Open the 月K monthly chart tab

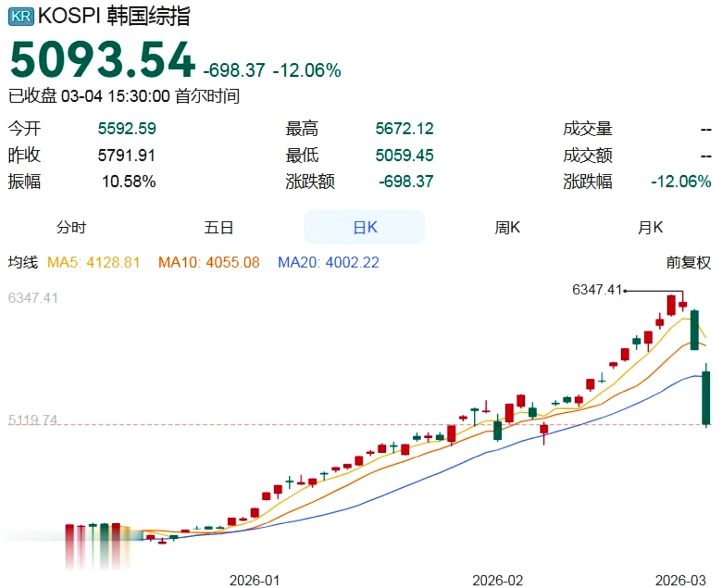pos(650,227)
